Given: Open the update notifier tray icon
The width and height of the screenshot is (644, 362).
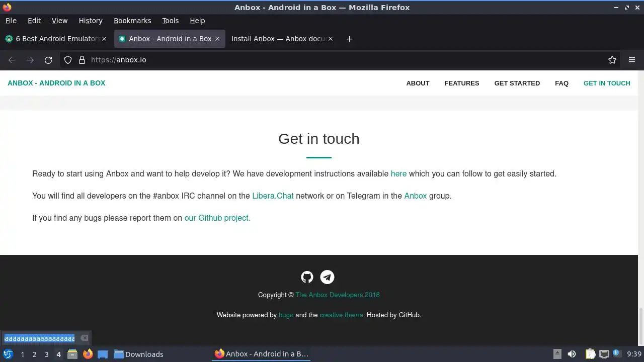Looking at the screenshot, I should click(x=617, y=354).
